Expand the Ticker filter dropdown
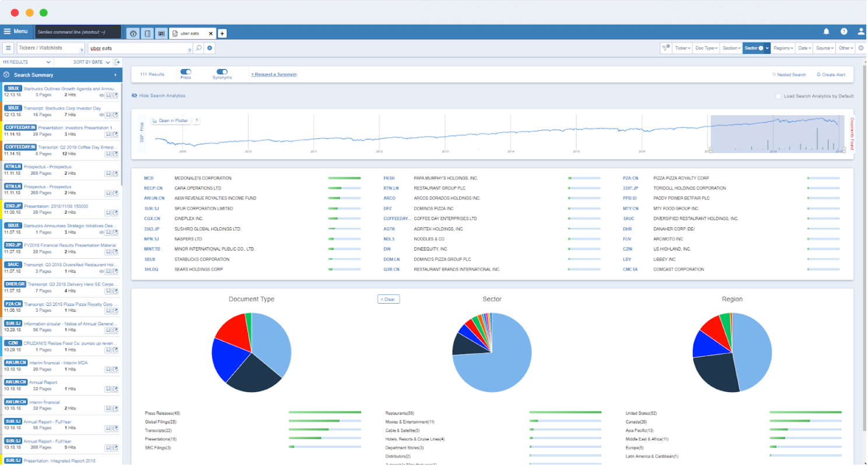 click(682, 48)
